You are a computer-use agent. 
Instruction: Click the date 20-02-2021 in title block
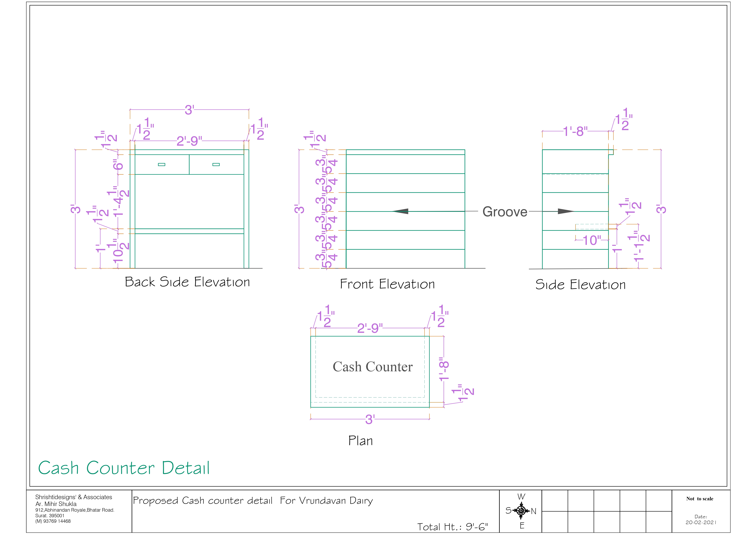701,522
